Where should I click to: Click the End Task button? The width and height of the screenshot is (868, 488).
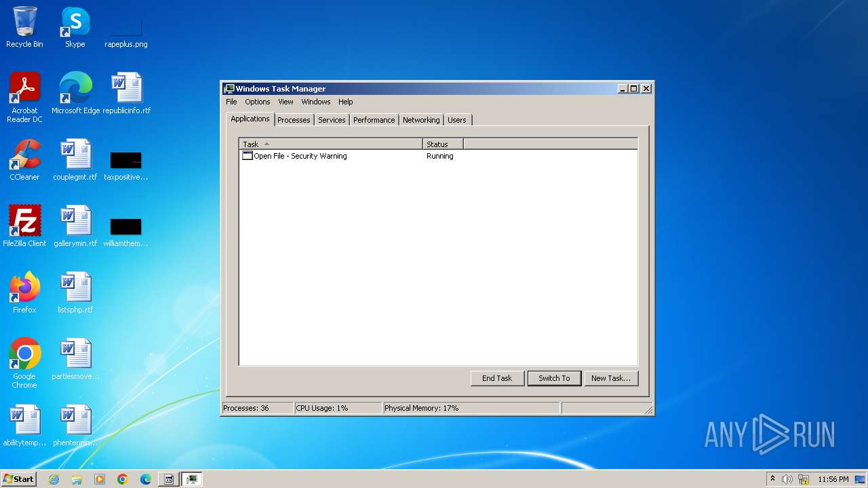coord(497,378)
